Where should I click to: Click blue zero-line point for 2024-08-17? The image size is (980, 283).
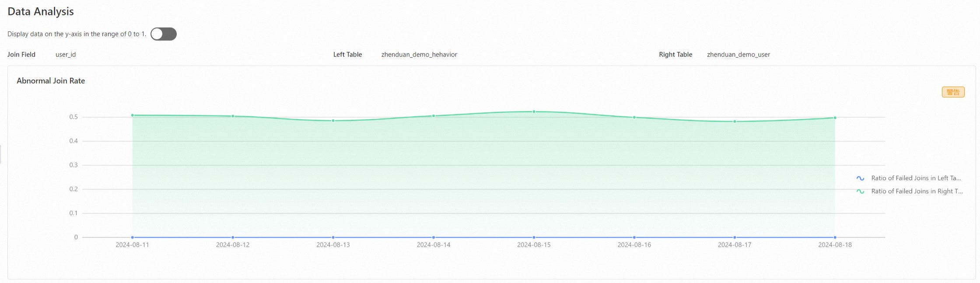click(735, 238)
